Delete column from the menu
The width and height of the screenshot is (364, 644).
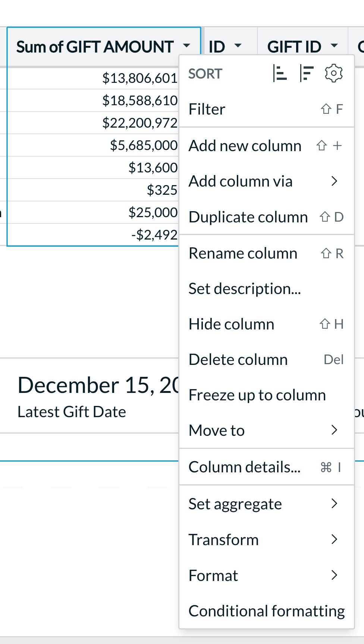(266, 360)
